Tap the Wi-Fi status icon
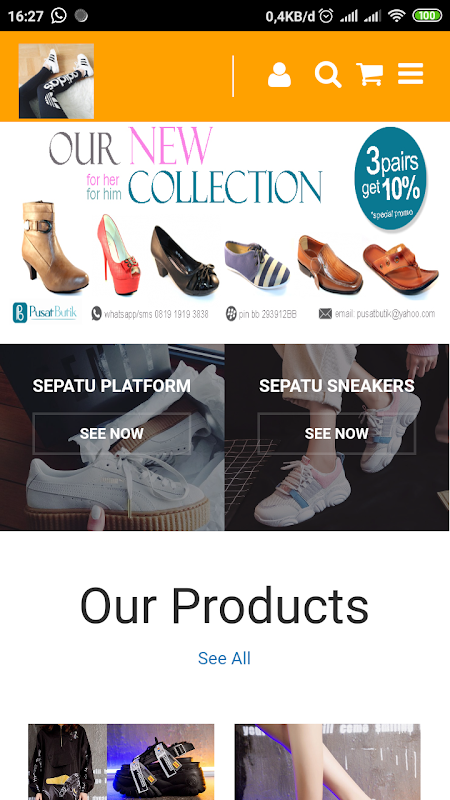The width and height of the screenshot is (450, 800). coord(396,16)
